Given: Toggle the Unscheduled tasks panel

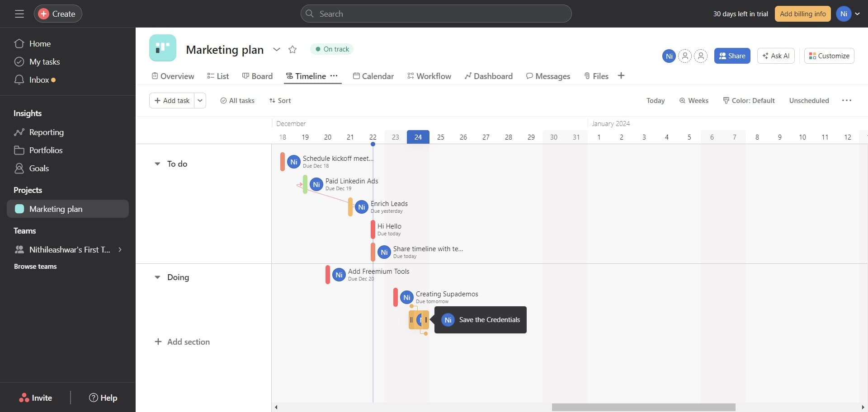Looking at the screenshot, I should [809, 100].
